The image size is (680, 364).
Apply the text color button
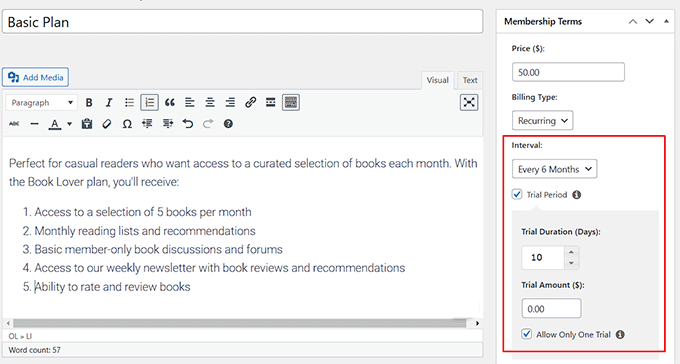pos(54,124)
